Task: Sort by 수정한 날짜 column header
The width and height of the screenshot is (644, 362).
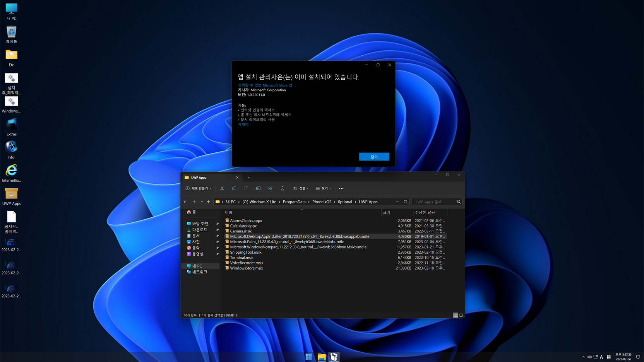Action: (x=430, y=212)
